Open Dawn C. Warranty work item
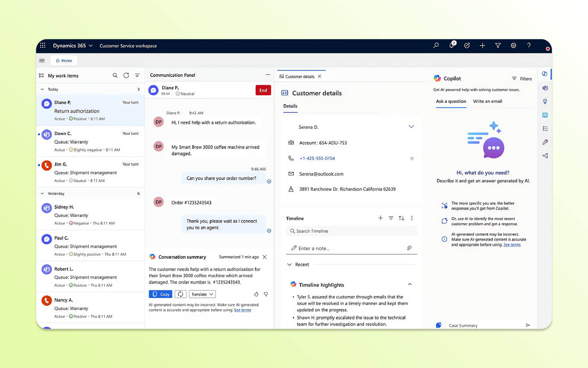The width and height of the screenshot is (588, 368). (91, 142)
